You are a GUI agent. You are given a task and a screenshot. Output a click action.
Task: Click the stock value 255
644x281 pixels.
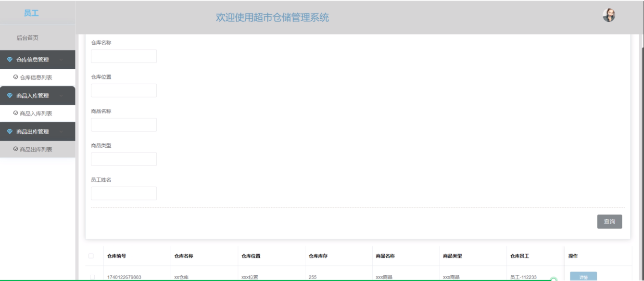[313, 277]
